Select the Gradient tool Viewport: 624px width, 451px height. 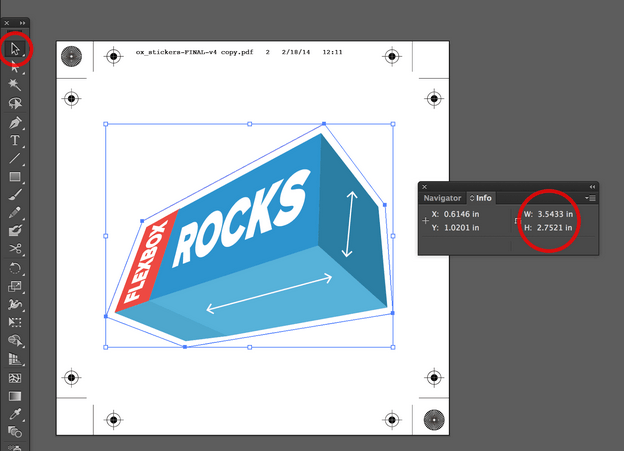point(15,396)
